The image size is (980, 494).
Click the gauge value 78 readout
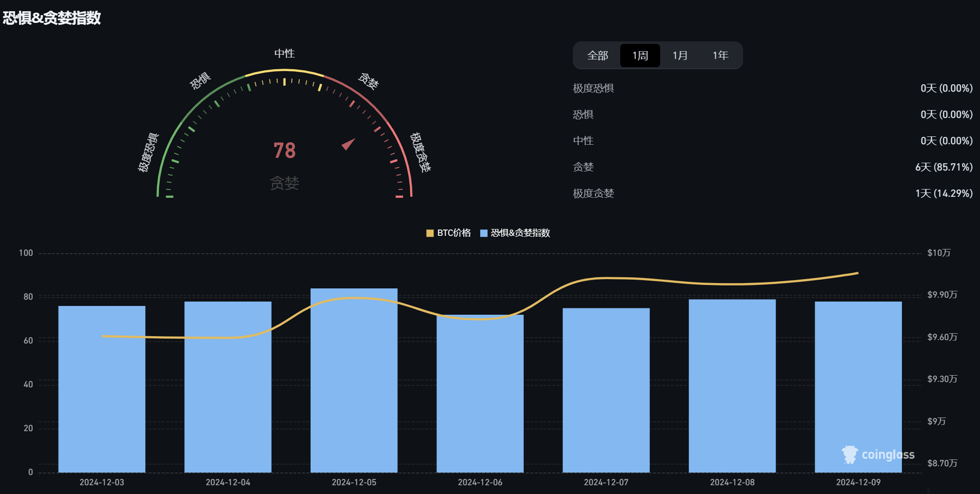click(x=285, y=150)
